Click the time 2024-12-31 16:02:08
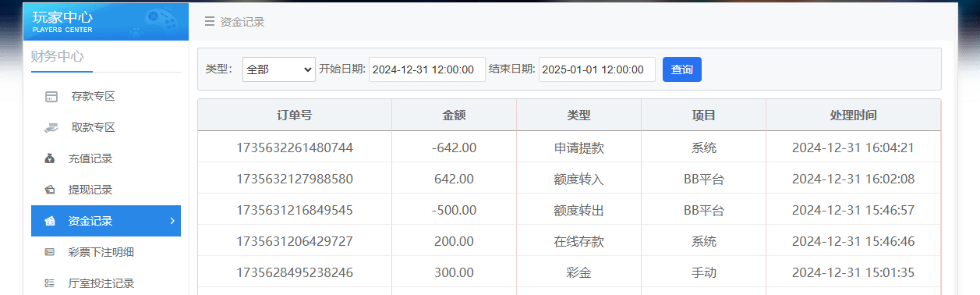Image resolution: width=980 pixels, height=295 pixels. [853, 179]
